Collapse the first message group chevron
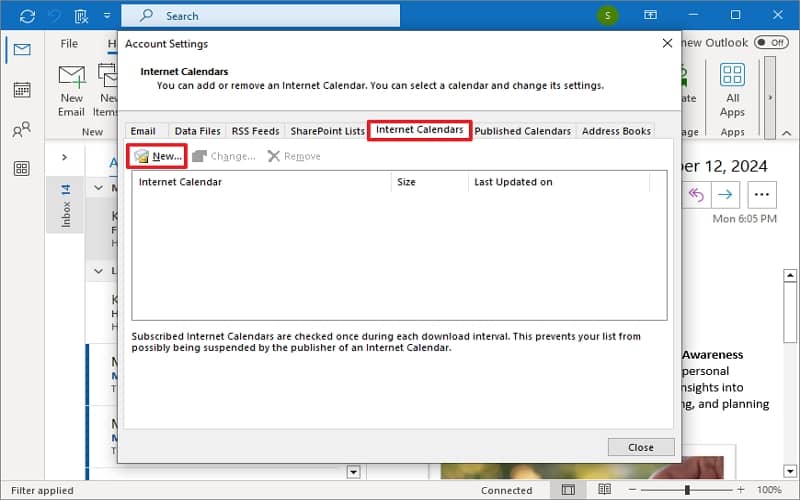The width and height of the screenshot is (800, 500). point(98,188)
